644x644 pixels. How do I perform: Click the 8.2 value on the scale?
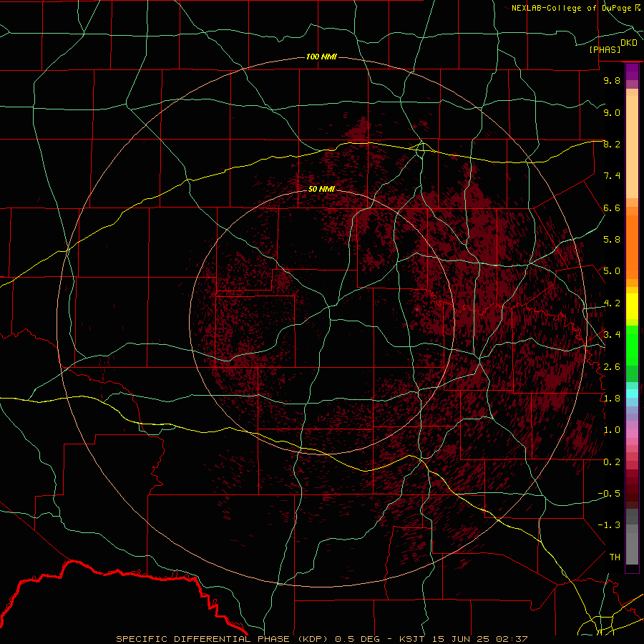[612, 144]
